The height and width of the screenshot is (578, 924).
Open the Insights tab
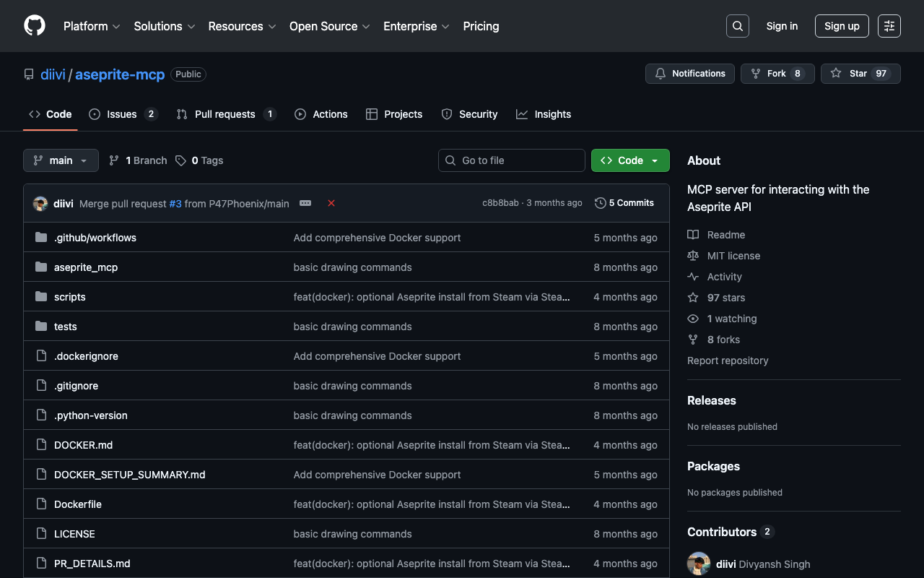click(x=544, y=114)
